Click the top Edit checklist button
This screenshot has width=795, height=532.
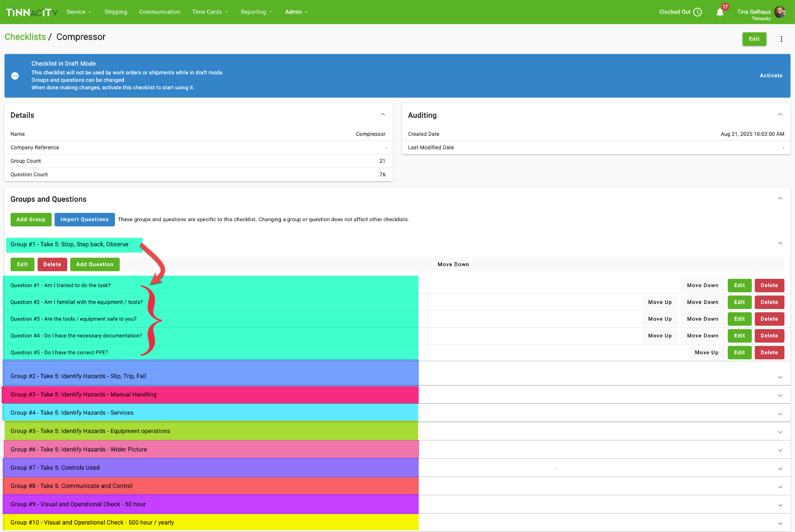coord(754,39)
